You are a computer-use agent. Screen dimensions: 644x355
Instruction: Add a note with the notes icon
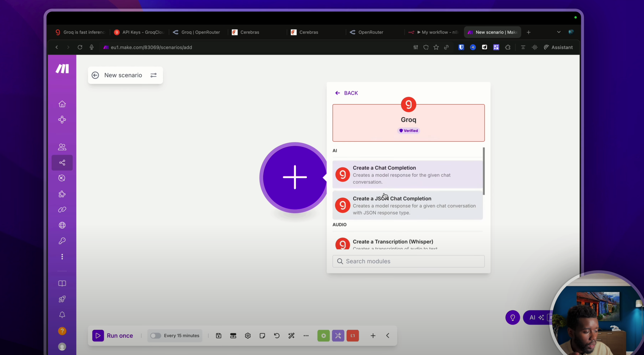tap(262, 335)
